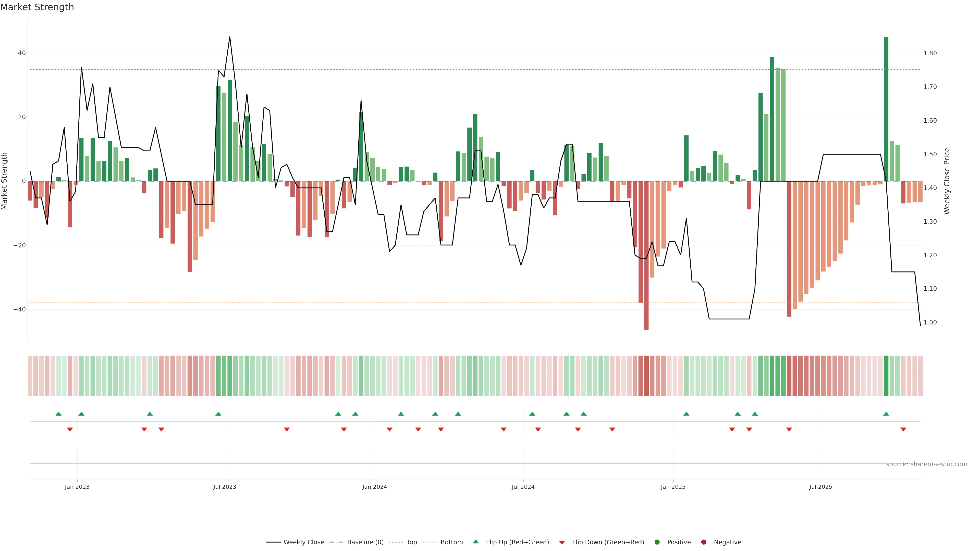980x551 pixels.
Task: Click the Positive green circle legend icon
Action: [x=657, y=542]
